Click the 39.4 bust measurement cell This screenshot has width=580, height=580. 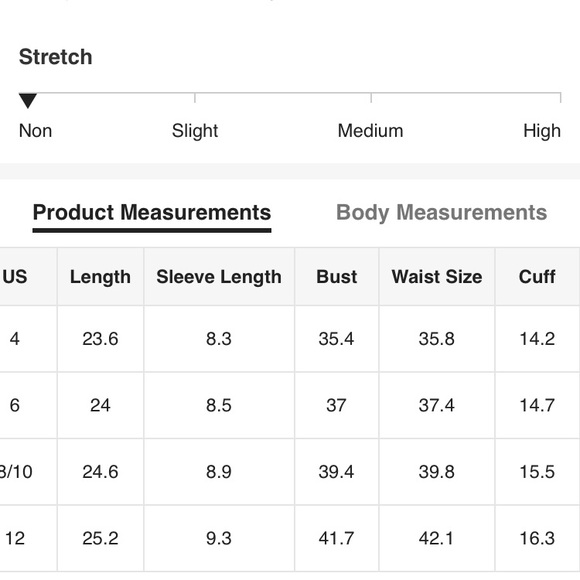tap(337, 472)
